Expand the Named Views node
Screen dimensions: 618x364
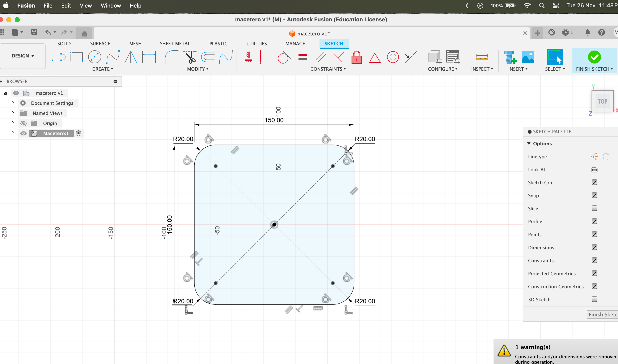(x=13, y=113)
